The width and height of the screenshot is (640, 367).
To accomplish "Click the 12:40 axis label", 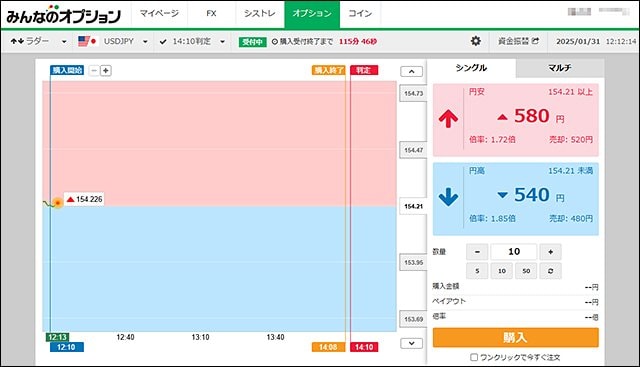I will tap(125, 337).
